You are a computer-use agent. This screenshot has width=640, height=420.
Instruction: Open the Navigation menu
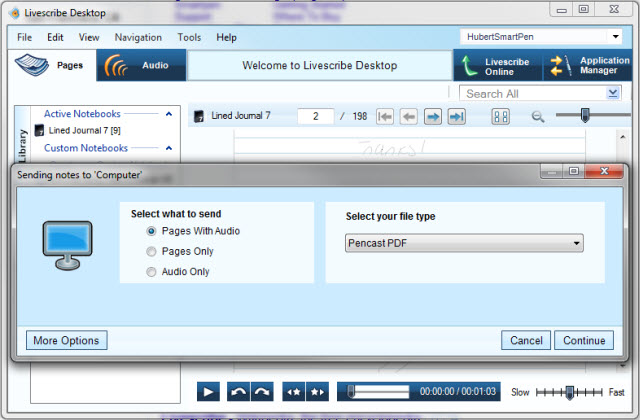pos(137,37)
